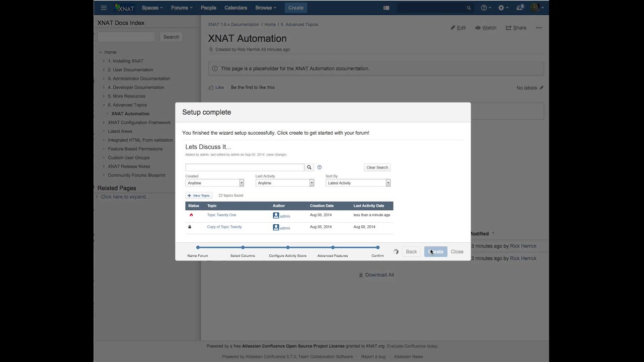Click XNAT 1.6.x Documentation breadcrumb
Screen dimensions: 644x362
coord(233,24)
